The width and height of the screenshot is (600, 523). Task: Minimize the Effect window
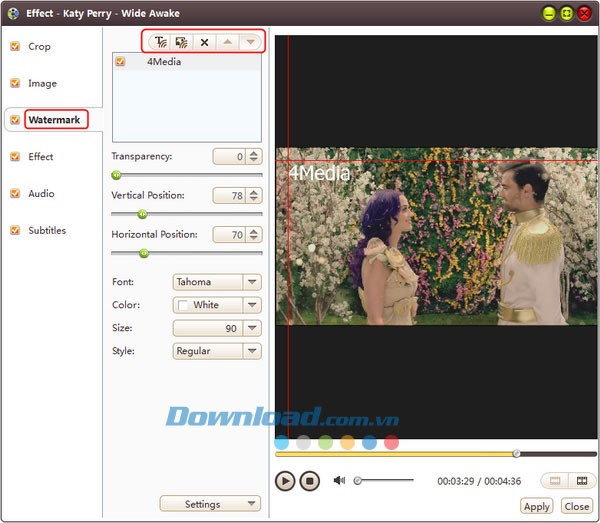(549, 14)
